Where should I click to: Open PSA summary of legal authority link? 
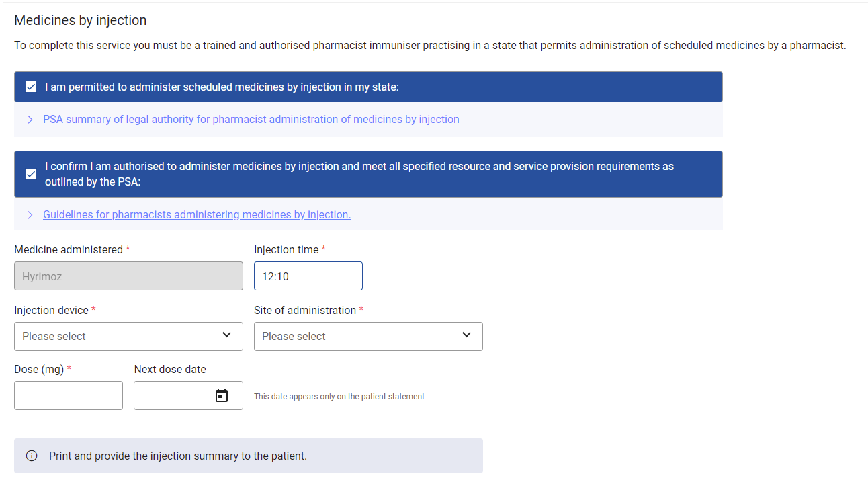[x=251, y=119]
